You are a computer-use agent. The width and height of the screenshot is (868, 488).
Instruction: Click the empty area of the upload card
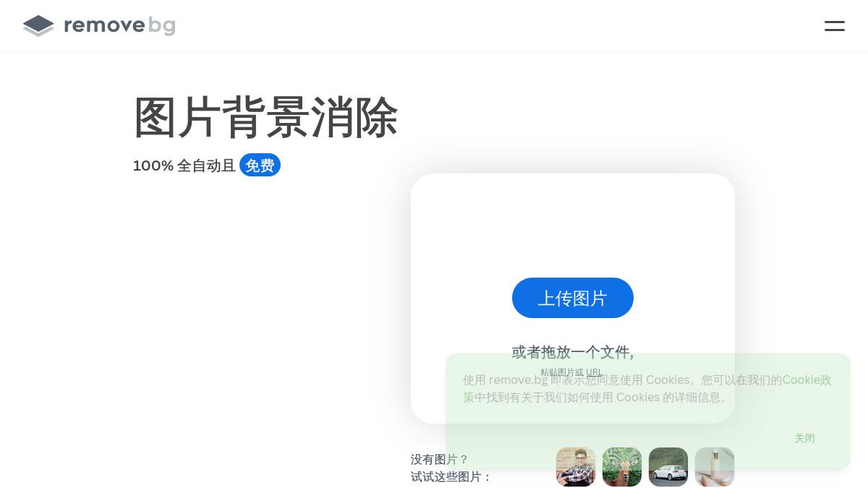pyautogui.click(x=573, y=224)
